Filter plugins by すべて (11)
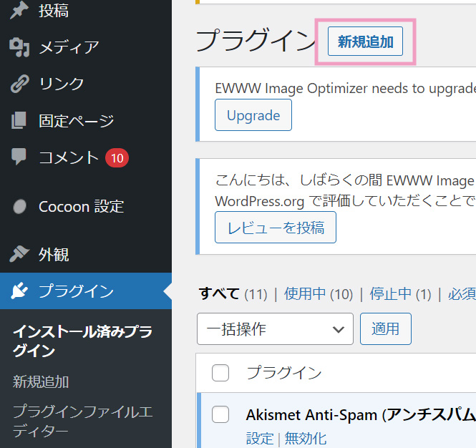The width and height of the screenshot is (476, 448). tap(233, 294)
